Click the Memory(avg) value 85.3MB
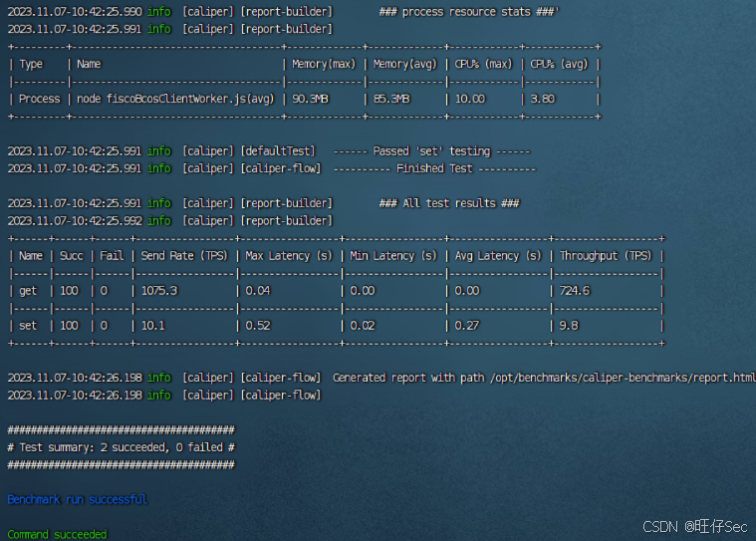The height and width of the screenshot is (541, 756). [391, 99]
